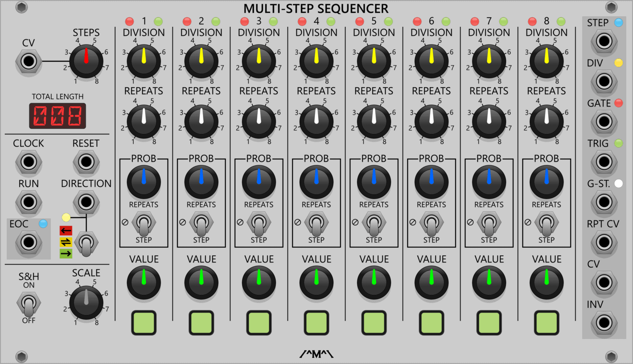Screen dimensions: 633x364
Task: Click the EOC output jack
Action: tap(29, 242)
